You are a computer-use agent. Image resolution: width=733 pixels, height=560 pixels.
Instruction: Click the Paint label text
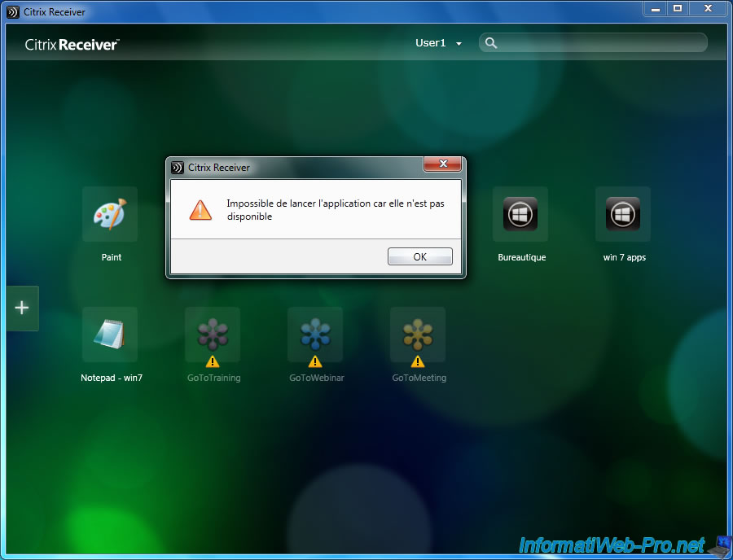pos(112,257)
